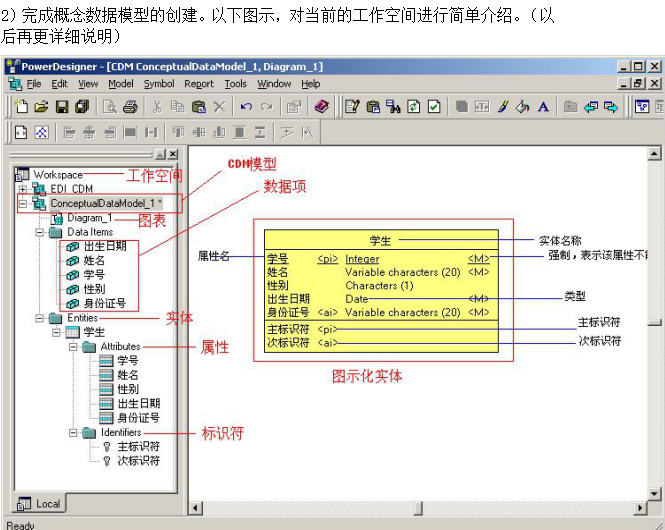Select Diagram_1 in the browser tree

tap(89, 218)
